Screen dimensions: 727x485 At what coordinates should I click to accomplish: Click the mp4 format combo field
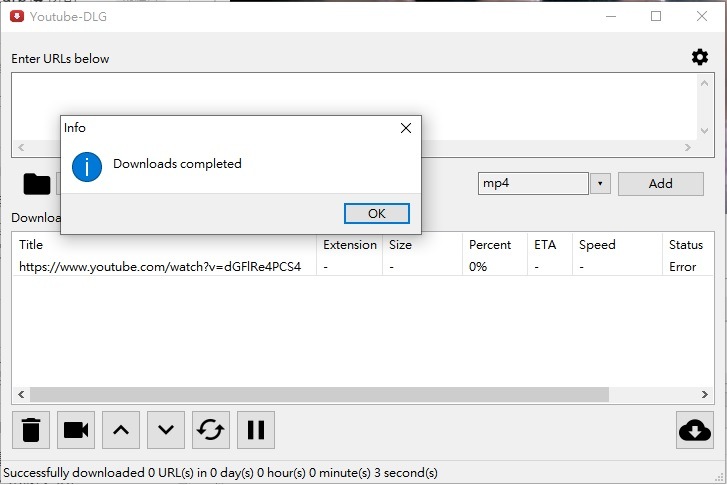[x=533, y=184]
